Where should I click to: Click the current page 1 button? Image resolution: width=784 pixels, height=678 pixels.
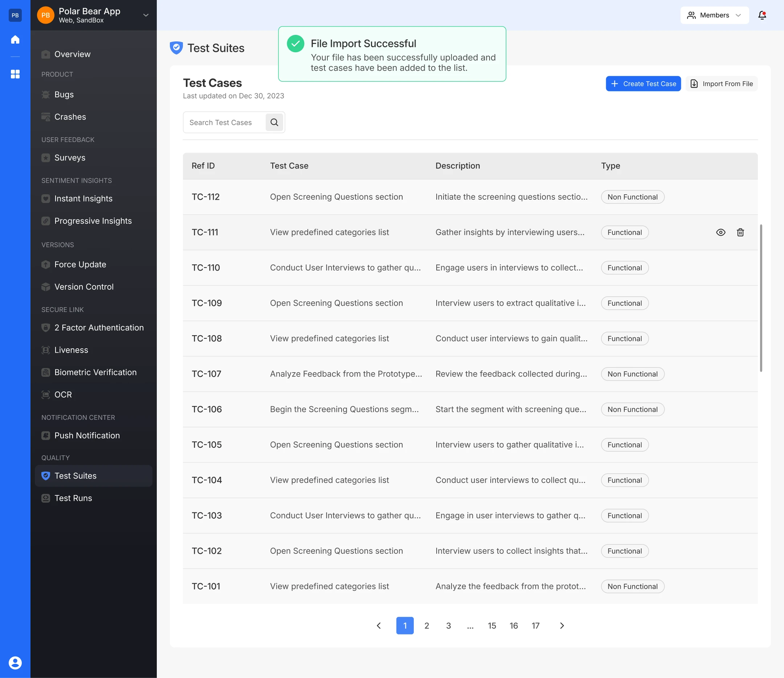click(x=405, y=626)
